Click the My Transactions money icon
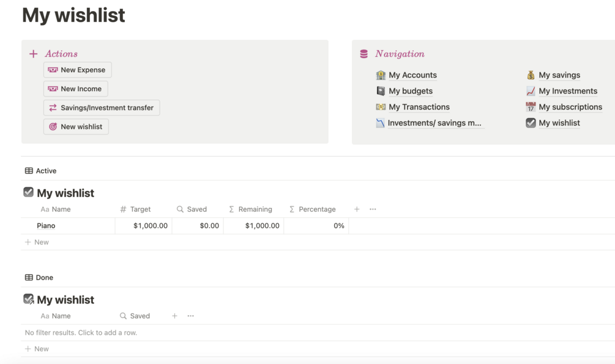 point(381,107)
